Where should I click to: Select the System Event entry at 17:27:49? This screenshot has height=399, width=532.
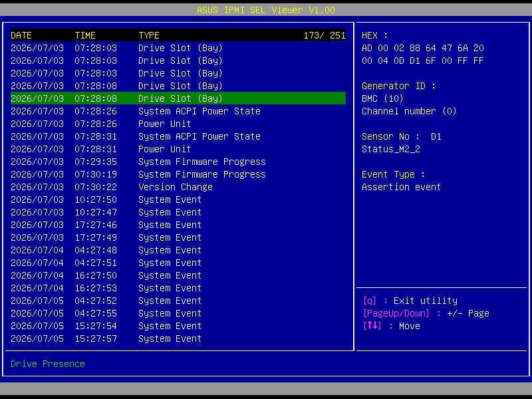click(x=178, y=237)
